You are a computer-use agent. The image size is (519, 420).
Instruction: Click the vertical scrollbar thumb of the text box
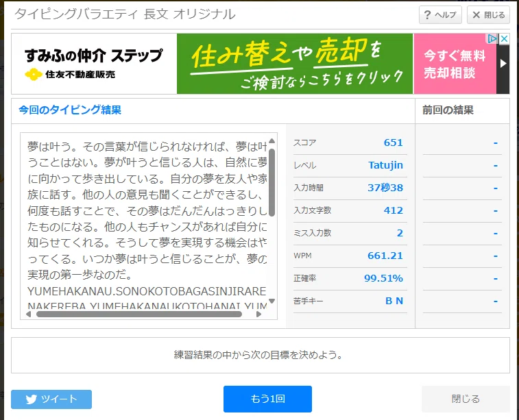(x=272, y=182)
